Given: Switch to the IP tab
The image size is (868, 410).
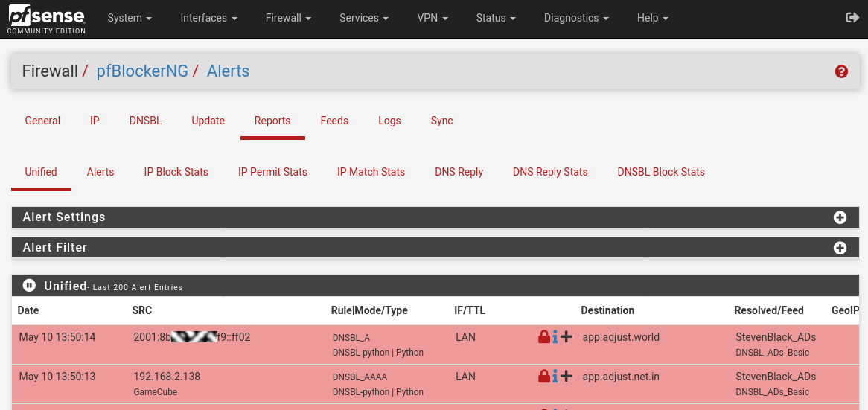Looking at the screenshot, I should (x=95, y=121).
